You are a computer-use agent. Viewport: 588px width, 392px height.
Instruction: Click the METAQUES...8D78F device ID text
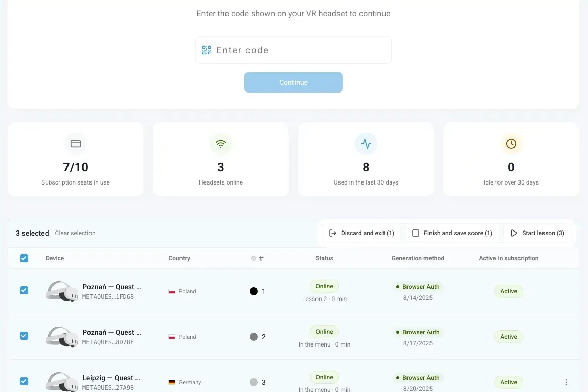tap(108, 342)
